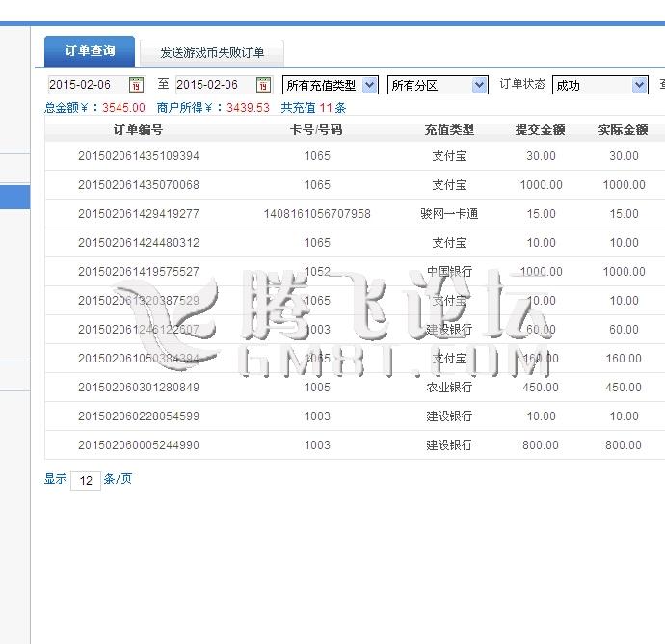665x644 pixels.
Task: Click the 450.00 submitted amount cell
Action: pos(541,388)
